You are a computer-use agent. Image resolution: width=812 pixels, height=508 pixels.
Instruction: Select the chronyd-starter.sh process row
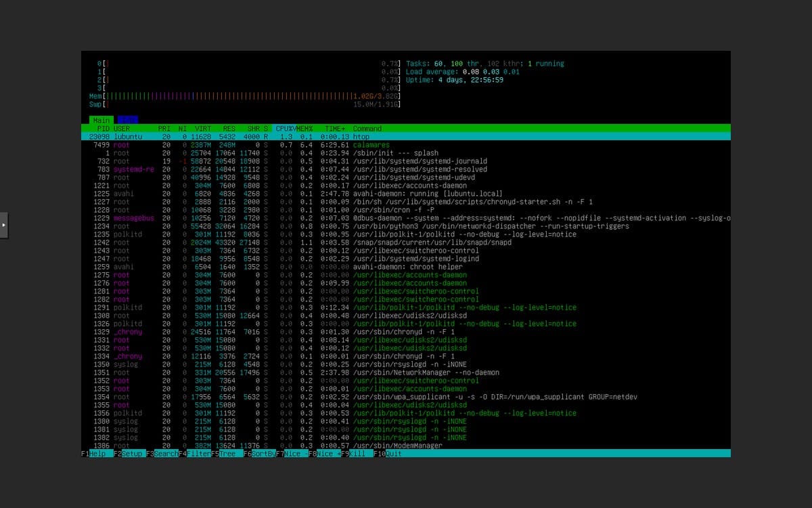(x=406, y=201)
